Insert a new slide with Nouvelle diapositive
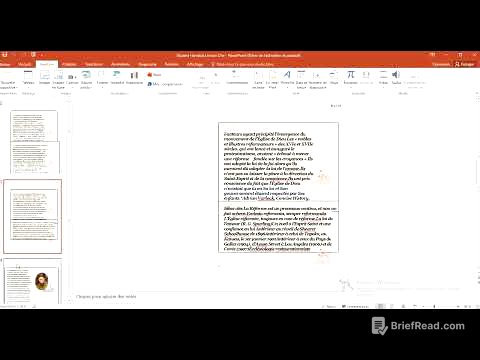The width and height of the screenshot is (480, 360). (x=8, y=80)
